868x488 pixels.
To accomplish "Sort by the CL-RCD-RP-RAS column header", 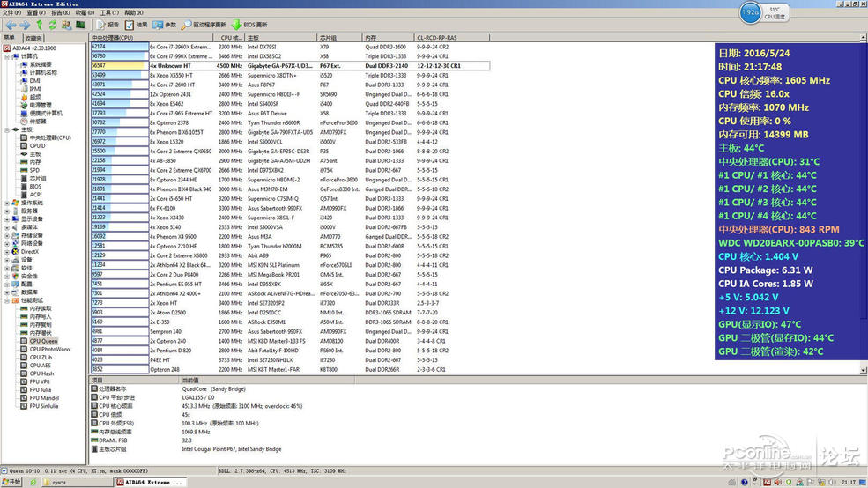I will [x=451, y=38].
